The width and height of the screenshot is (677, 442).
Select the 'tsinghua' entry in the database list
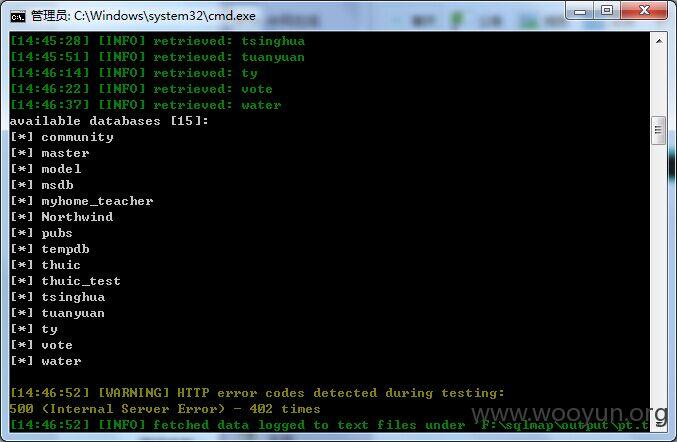(x=58, y=297)
